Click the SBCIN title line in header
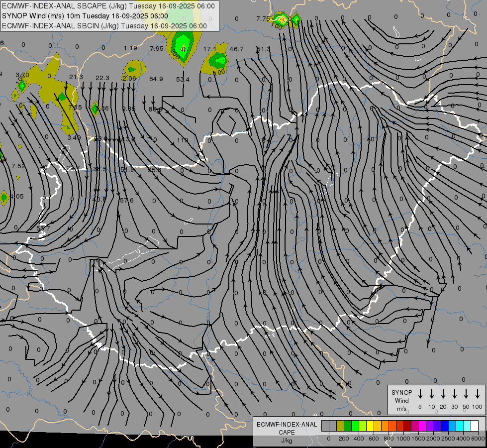The image size is (487, 448). click(104, 26)
